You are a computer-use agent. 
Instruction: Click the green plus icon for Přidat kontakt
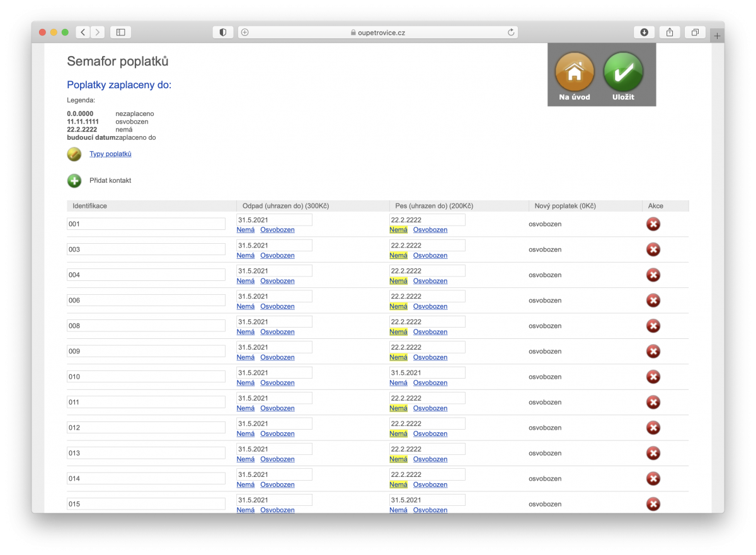(74, 180)
